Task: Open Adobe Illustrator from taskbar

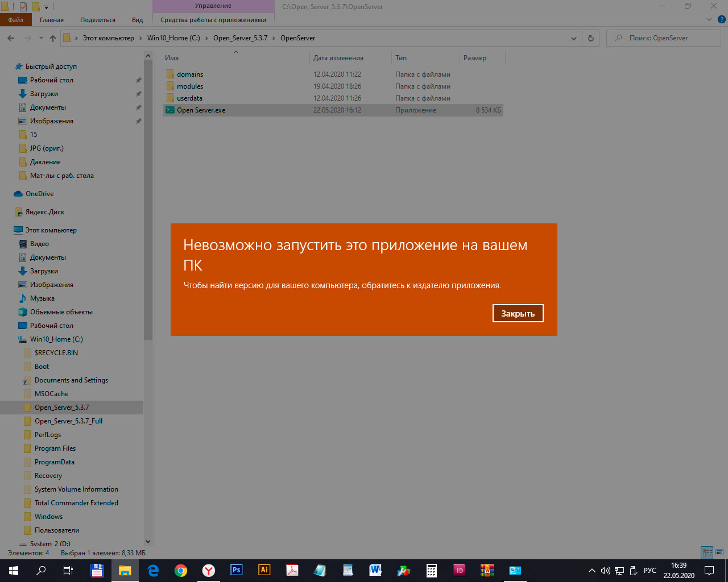Action: [x=264, y=570]
